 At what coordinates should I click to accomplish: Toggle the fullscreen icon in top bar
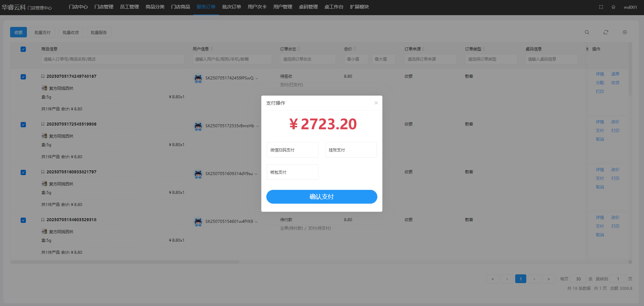[601, 7]
